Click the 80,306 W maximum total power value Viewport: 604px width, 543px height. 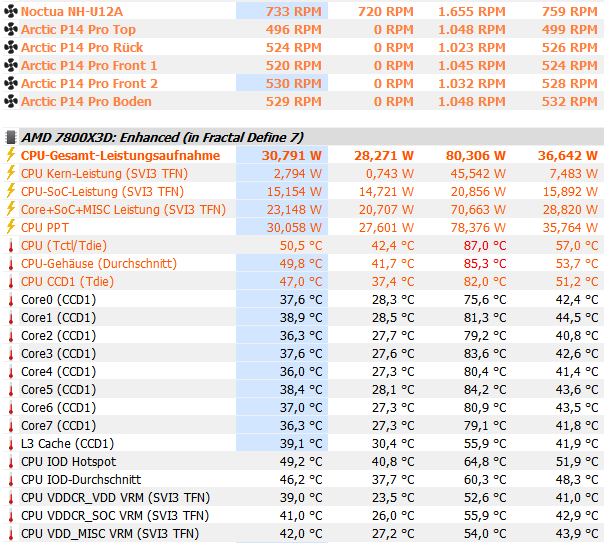pyautogui.click(x=476, y=156)
